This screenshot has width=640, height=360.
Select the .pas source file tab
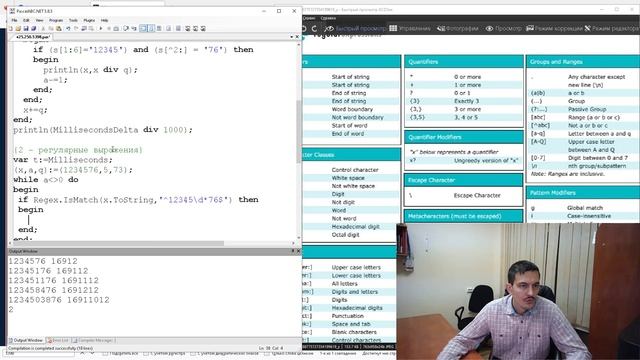pyautogui.click(x=33, y=37)
